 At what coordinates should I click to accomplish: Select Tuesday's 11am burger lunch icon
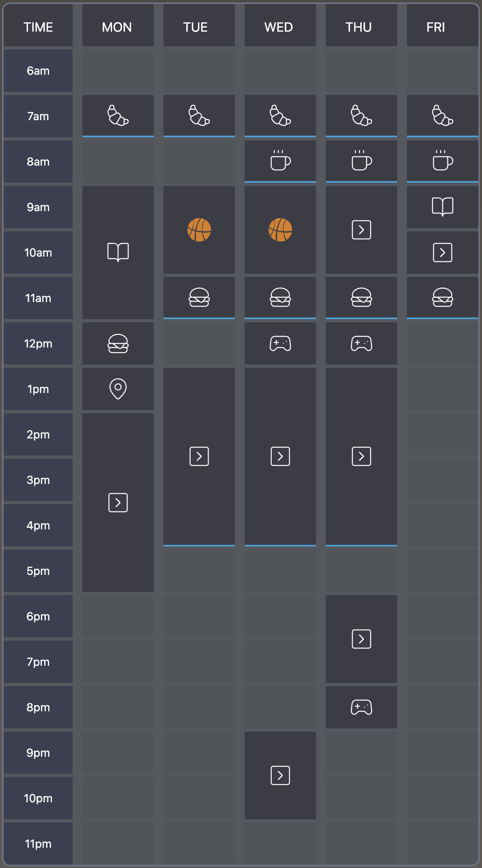[199, 298]
